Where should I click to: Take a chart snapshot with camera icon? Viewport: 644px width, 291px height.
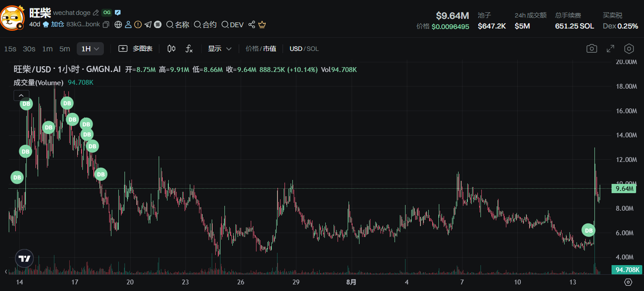591,49
